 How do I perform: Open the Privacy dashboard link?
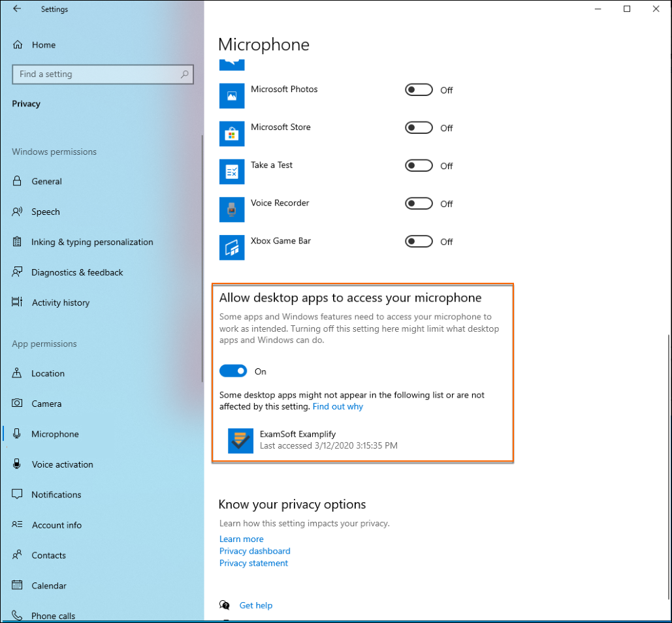click(255, 551)
